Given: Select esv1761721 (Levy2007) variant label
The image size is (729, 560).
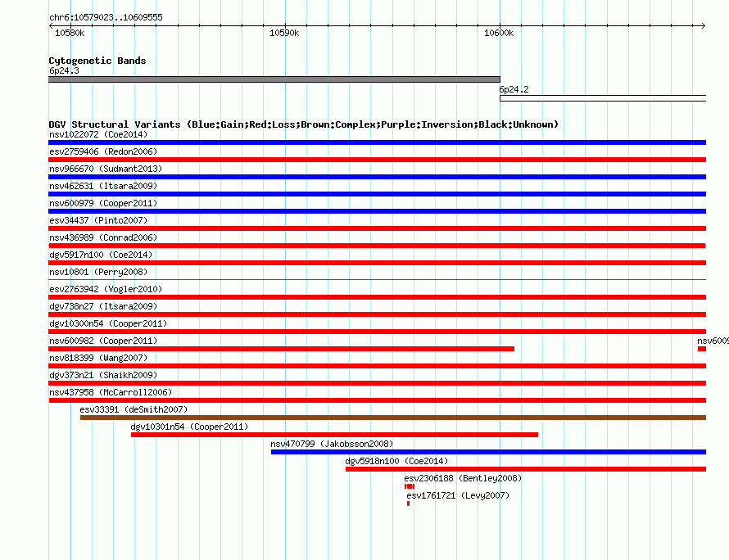Looking at the screenshot, I should tap(458, 495).
